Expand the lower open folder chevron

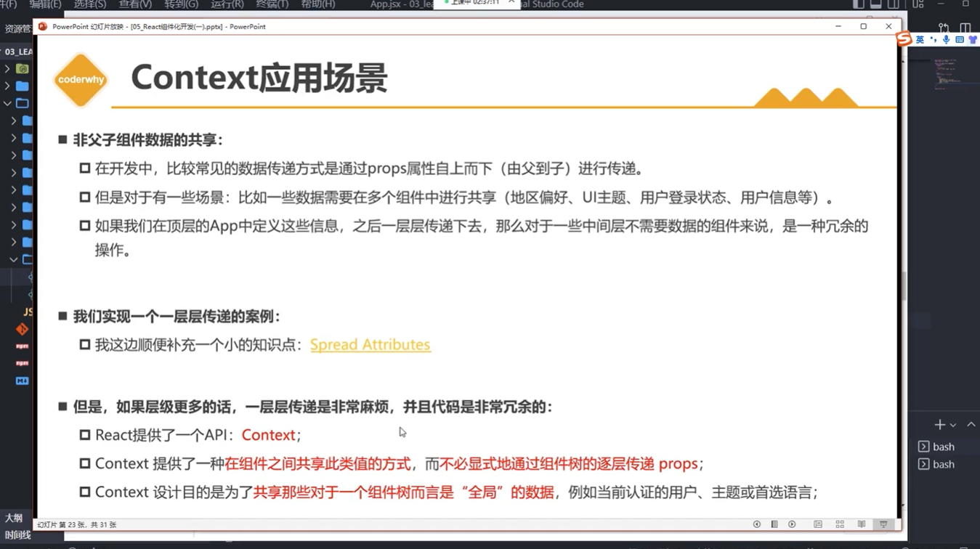pos(13,259)
